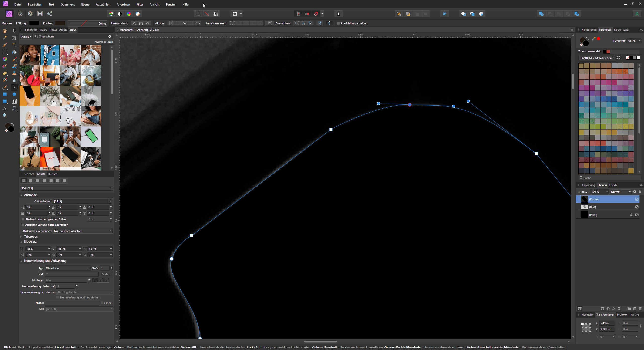The height and width of the screenshot is (350, 644).
Task: Select the Zoom tool at toolbar bottom
Action: [5, 115]
